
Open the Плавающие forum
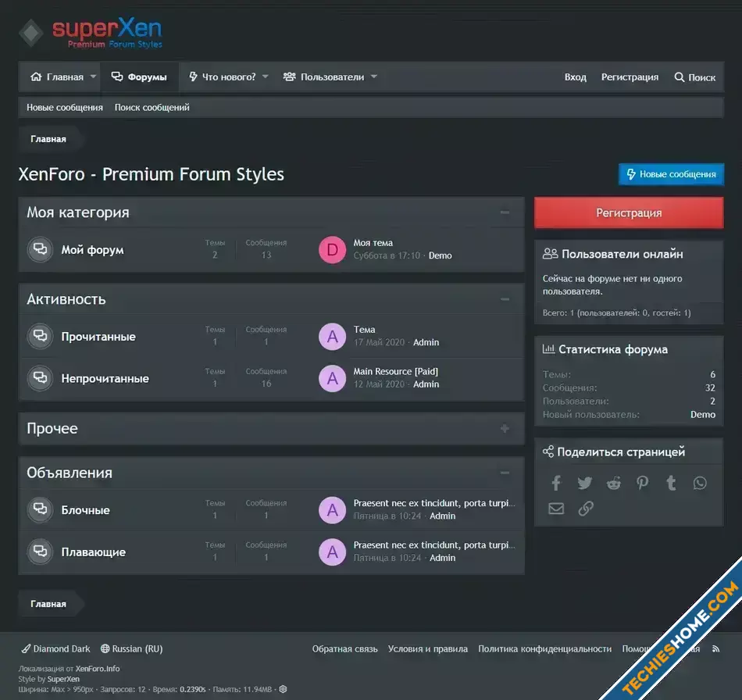94,552
